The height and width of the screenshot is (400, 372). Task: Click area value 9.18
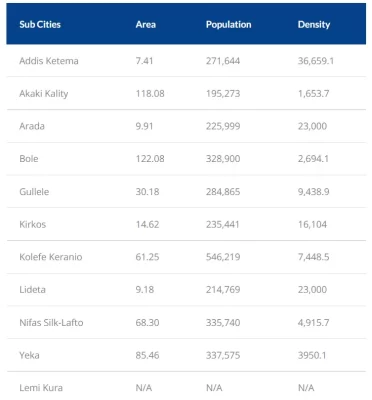tap(145, 290)
